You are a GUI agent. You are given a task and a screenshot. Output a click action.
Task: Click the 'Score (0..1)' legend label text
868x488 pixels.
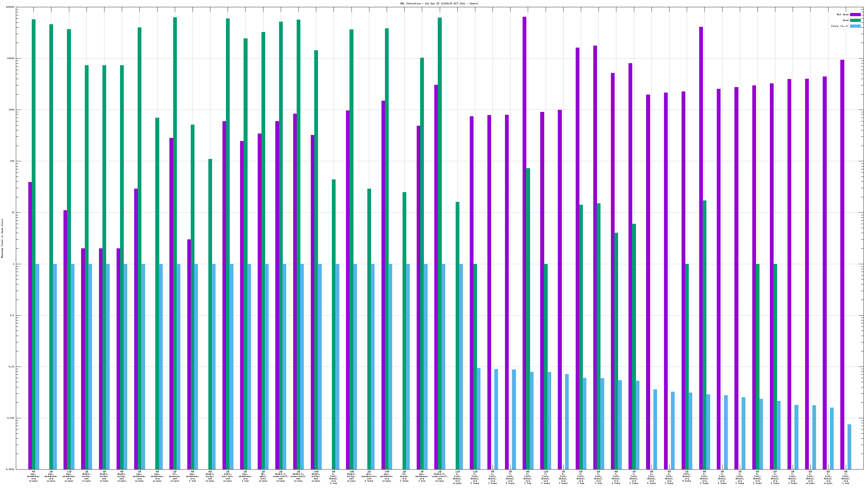pos(839,26)
